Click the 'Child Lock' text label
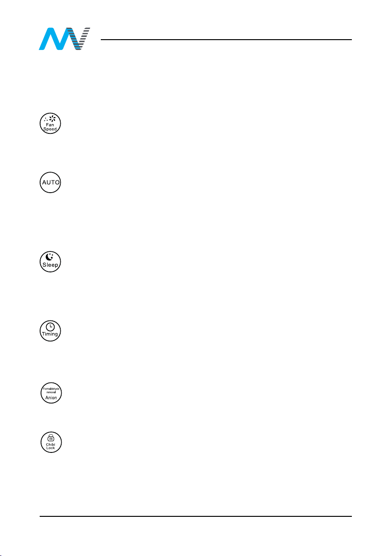Image resolution: width=392 pixels, height=556 pixels. (51, 446)
